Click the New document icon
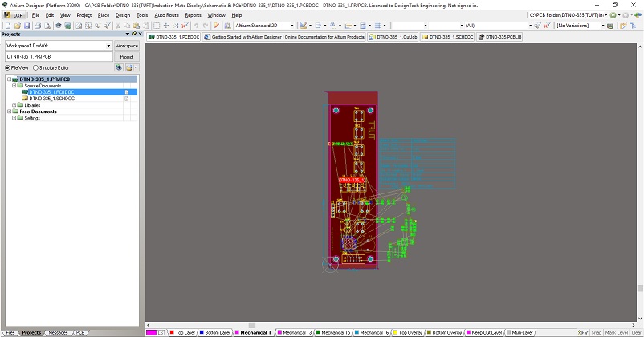 (8, 26)
